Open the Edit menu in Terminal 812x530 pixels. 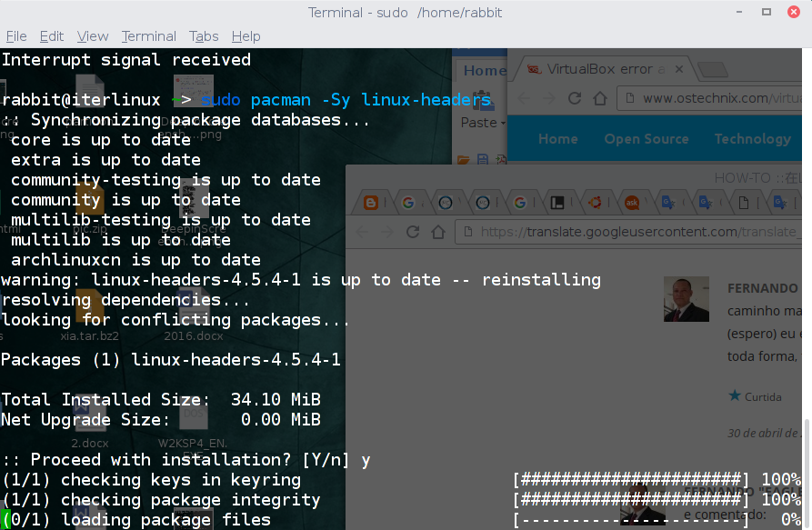tap(51, 36)
